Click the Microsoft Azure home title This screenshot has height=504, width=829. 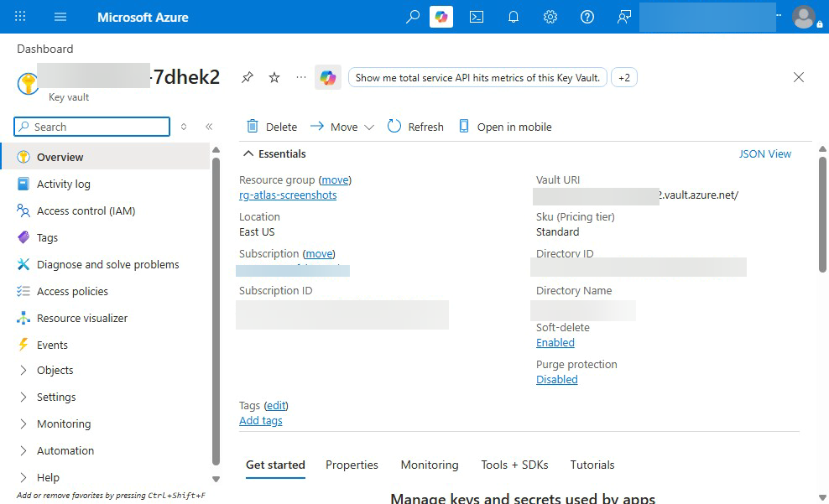(143, 17)
